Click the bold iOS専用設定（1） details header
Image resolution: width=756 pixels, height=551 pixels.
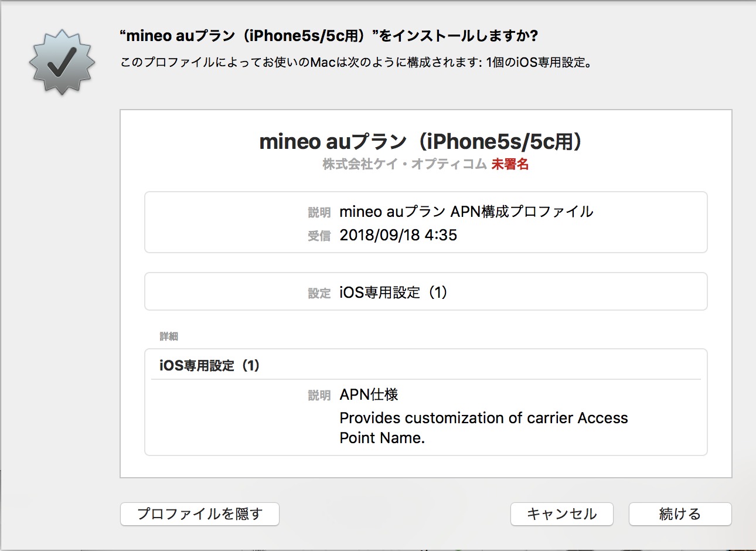[x=209, y=366]
